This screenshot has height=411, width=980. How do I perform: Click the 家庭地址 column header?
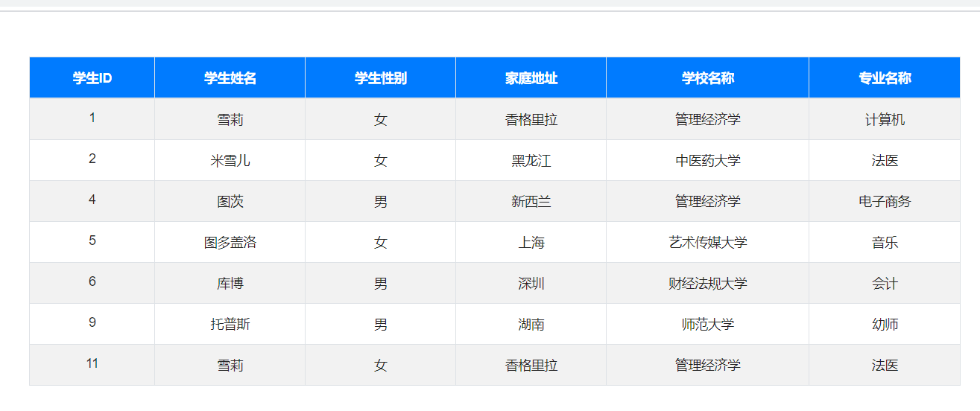tap(531, 77)
